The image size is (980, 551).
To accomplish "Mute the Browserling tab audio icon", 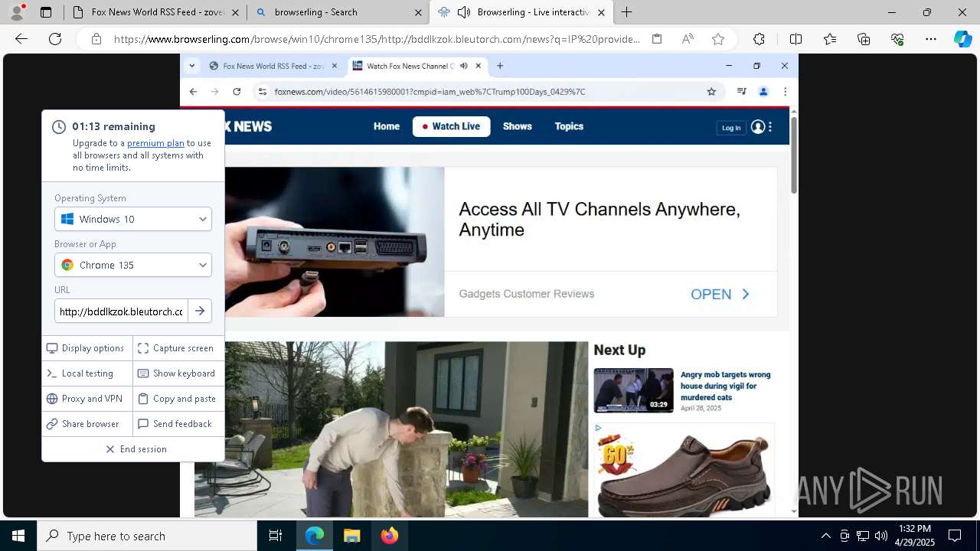I will [x=464, y=12].
